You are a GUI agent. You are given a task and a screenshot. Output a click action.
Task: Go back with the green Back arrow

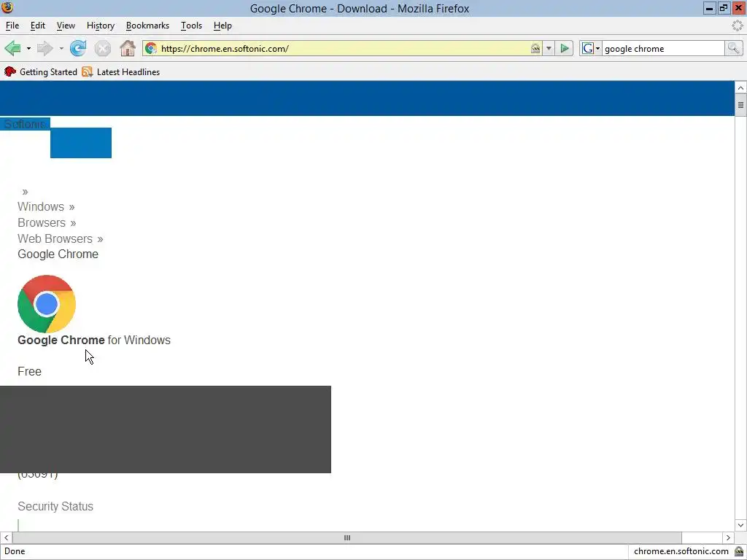tap(12, 48)
